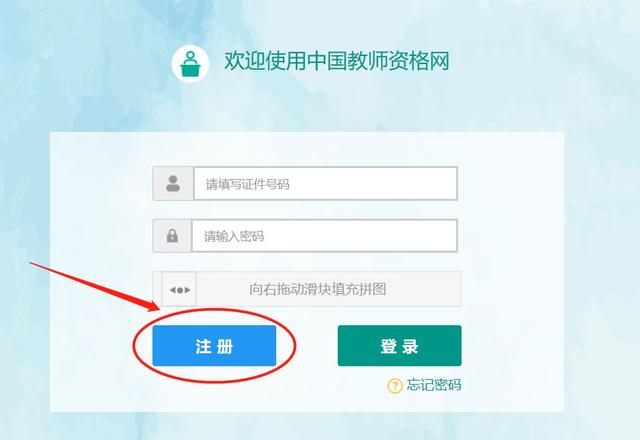640x440 pixels.
Task: Click the slider handle with arrow icons
Action: [x=179, y=289]
